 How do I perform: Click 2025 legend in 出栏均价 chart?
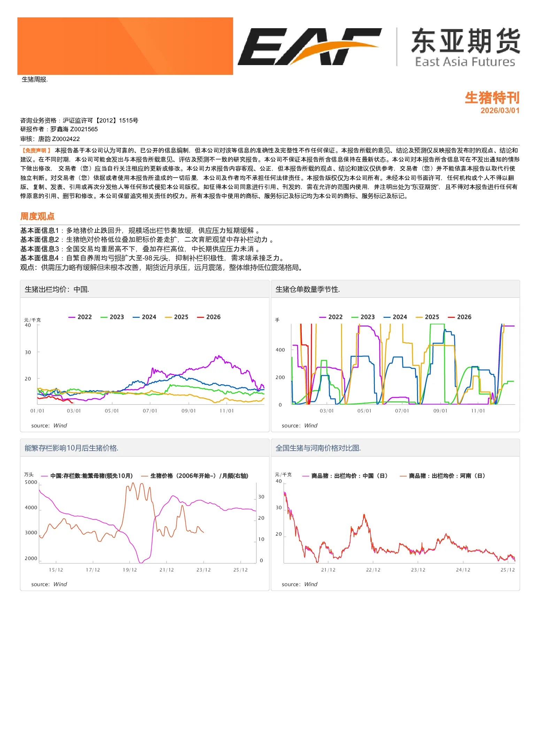click(177, 317)
